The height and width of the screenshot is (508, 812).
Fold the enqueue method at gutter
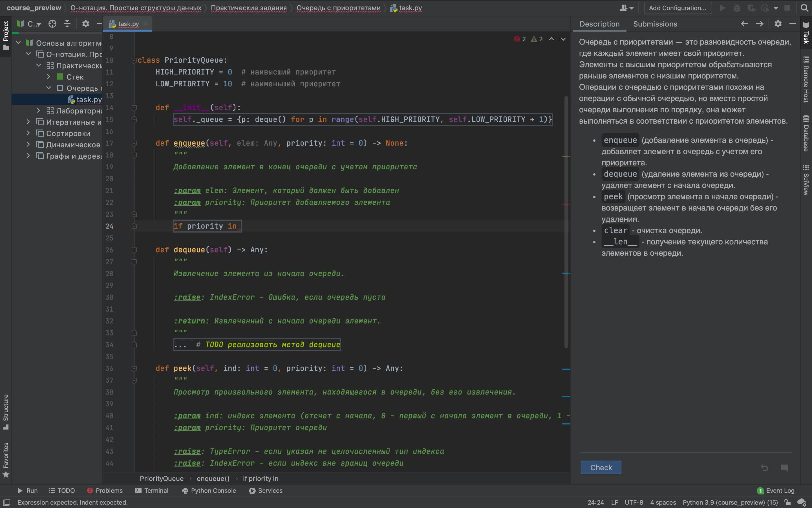click(x=134, y=143)
